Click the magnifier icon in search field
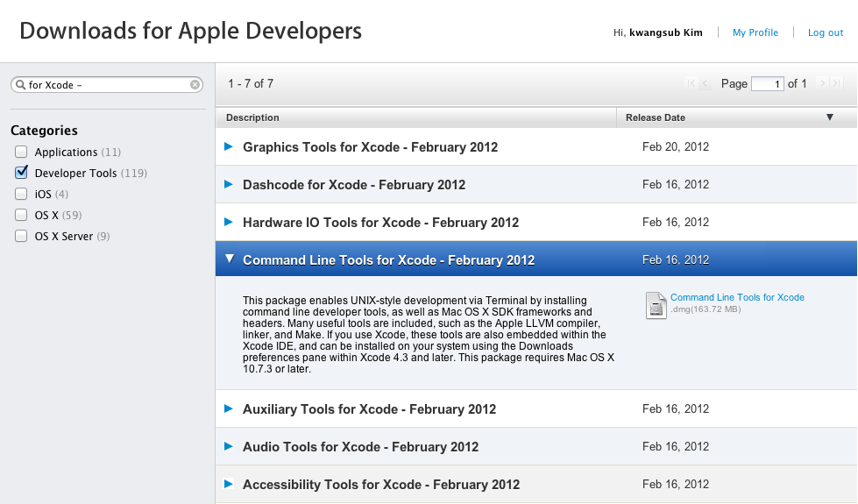This screenshot has width=858, height=504. pos(21,85)
